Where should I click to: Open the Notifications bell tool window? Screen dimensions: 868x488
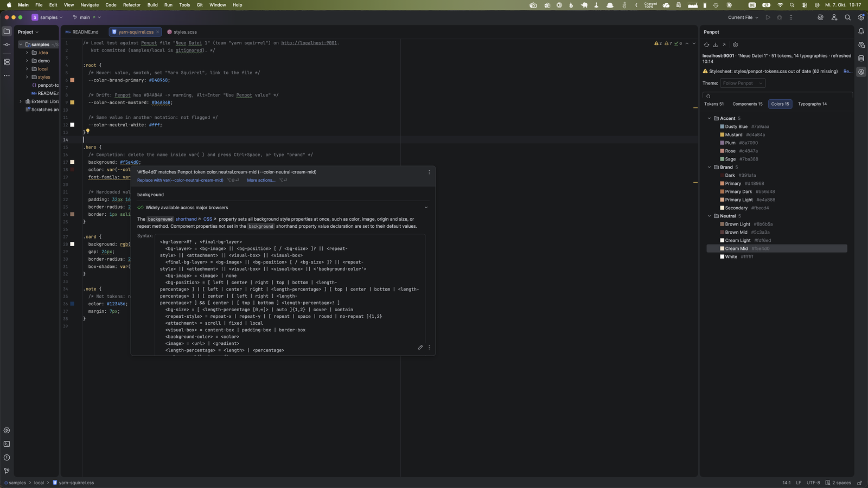tap(861, 31)
